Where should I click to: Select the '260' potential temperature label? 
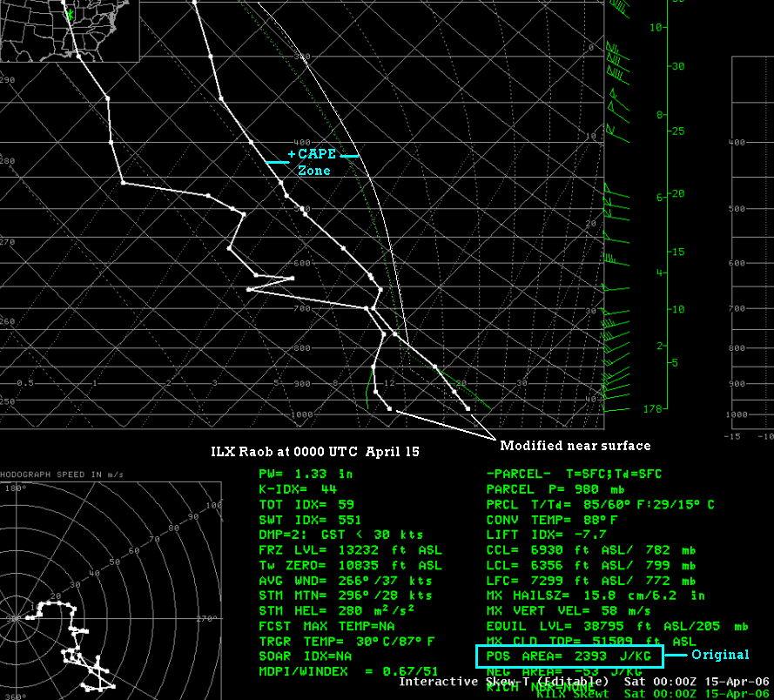[8, 322]
